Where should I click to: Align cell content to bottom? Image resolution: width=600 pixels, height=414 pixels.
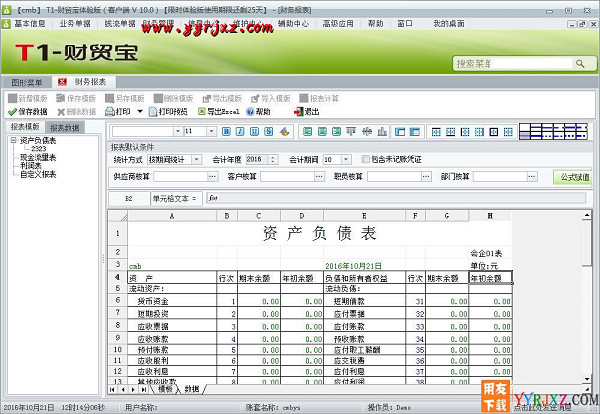tap(382, 132)
